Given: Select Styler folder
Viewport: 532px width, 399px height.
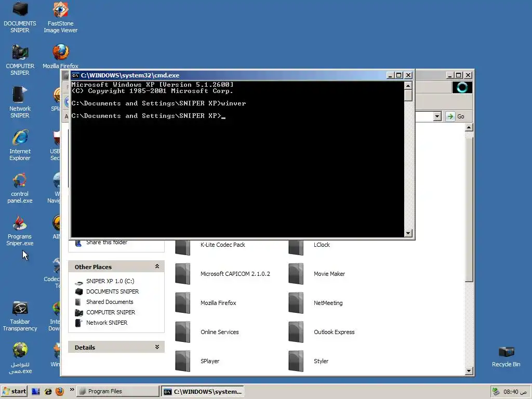Looking at the screenshot, I should coord(309,361).
